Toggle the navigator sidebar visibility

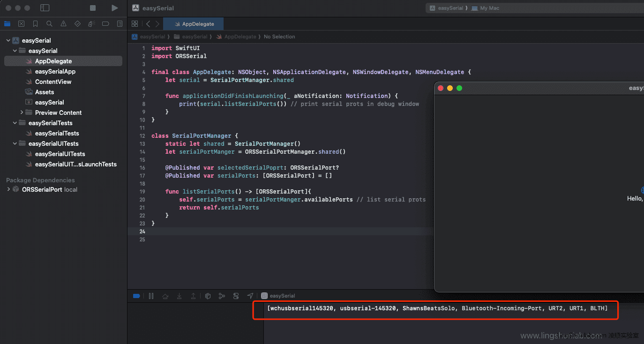point(45,8)
